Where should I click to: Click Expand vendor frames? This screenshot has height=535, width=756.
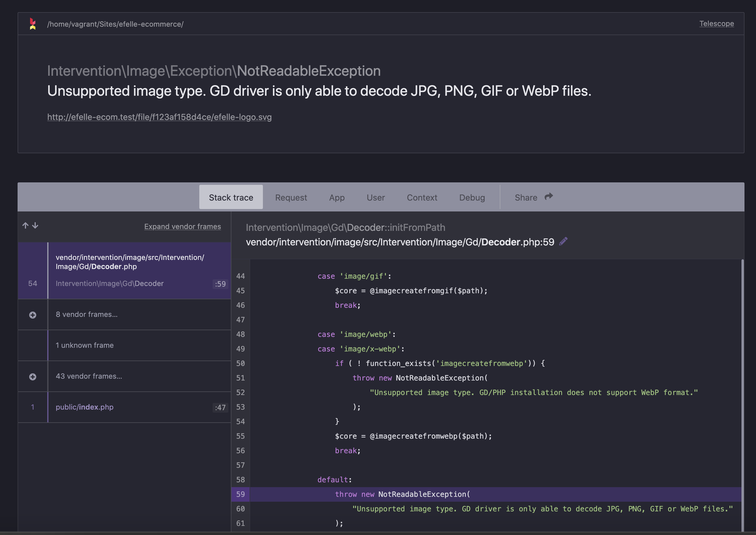[x=182, y=226]
